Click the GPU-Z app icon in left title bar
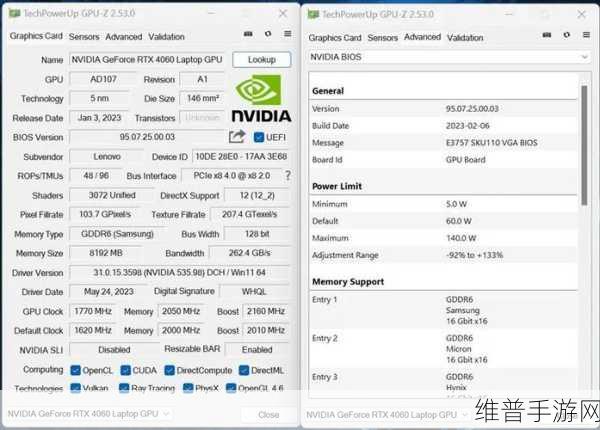The width and height of the screenshot is (600, 430). [x=15, y=13]
